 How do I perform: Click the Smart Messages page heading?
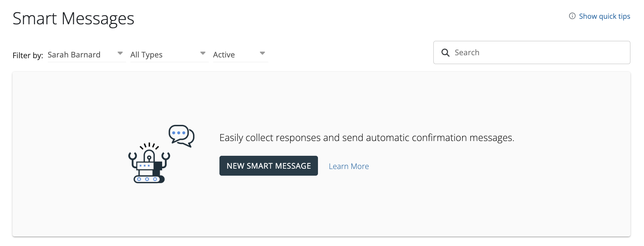(74, 18)
